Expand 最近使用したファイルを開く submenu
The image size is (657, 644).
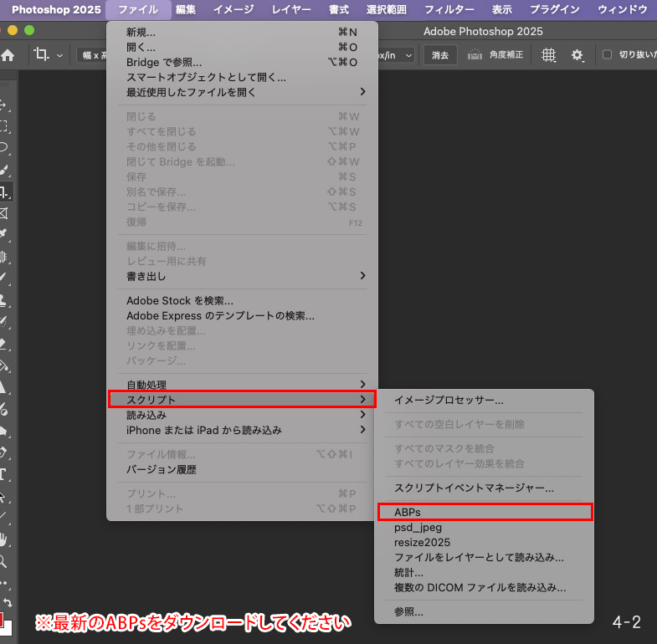click(243, 92)
